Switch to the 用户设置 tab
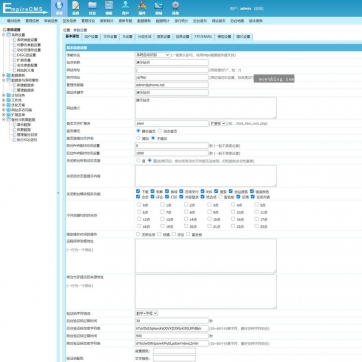This screenshot has width=362, height=362. 91,37
